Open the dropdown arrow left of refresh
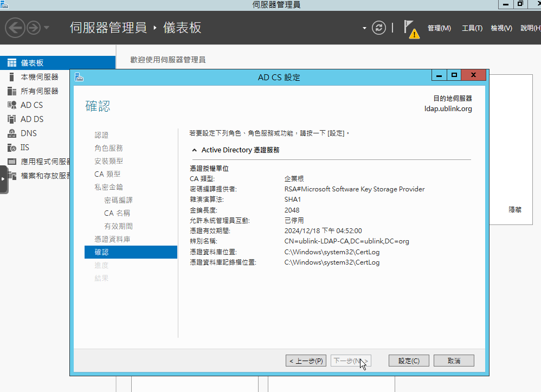This screenshot has width=541, height=392. click(x=364, y=28)
